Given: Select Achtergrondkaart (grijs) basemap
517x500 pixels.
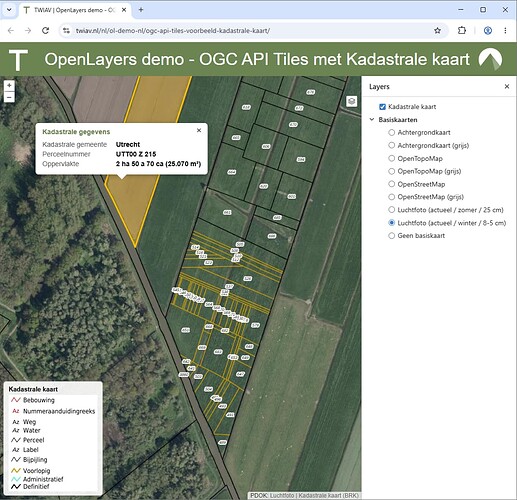Looking at the screenshot, I should click(x=392, y=145).
